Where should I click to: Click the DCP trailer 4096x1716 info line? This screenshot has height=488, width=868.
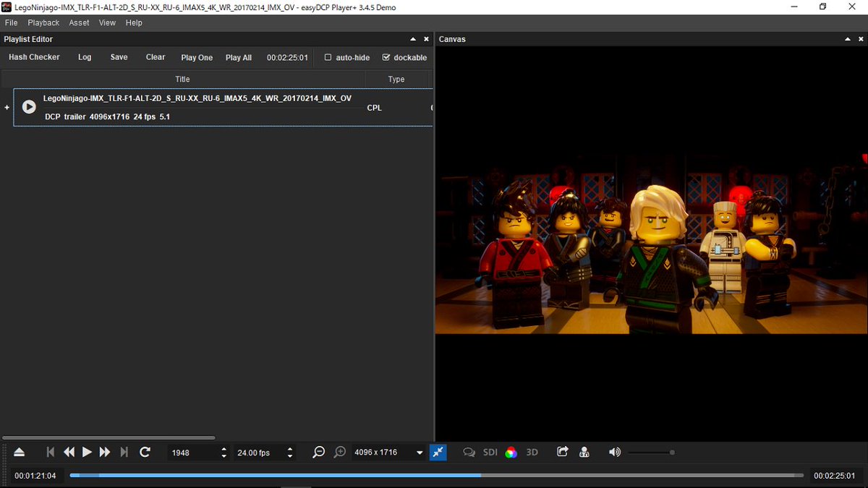click(107, 116)
